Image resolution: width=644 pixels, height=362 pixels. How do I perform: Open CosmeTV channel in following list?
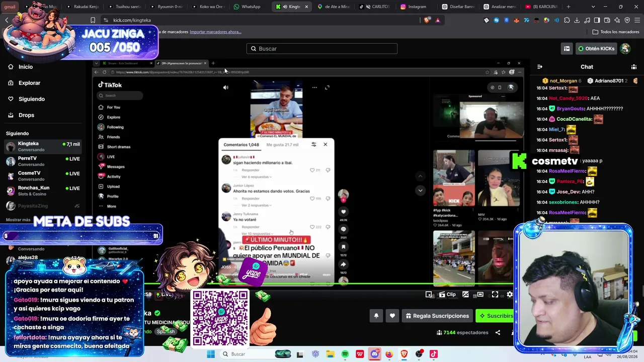pyautogui.click(x=43, y=176)
